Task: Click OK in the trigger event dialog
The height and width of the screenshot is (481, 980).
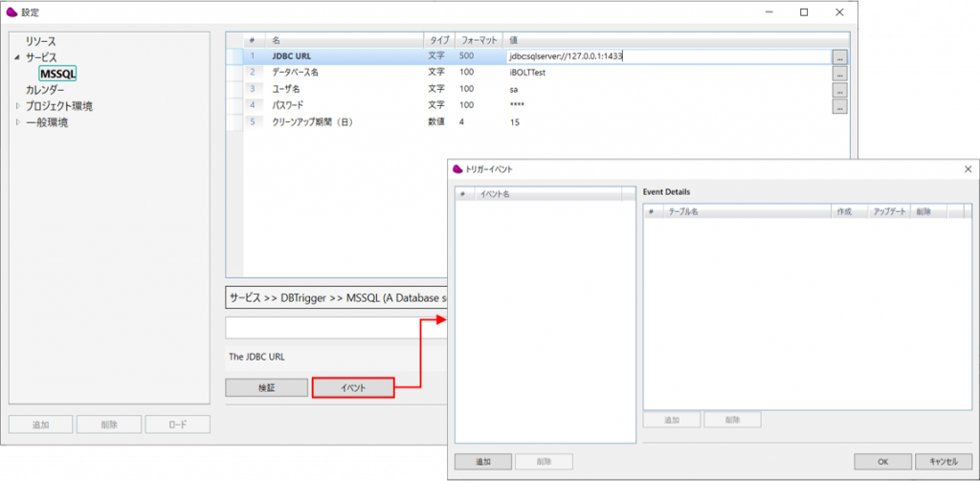Action: (881, 461)
